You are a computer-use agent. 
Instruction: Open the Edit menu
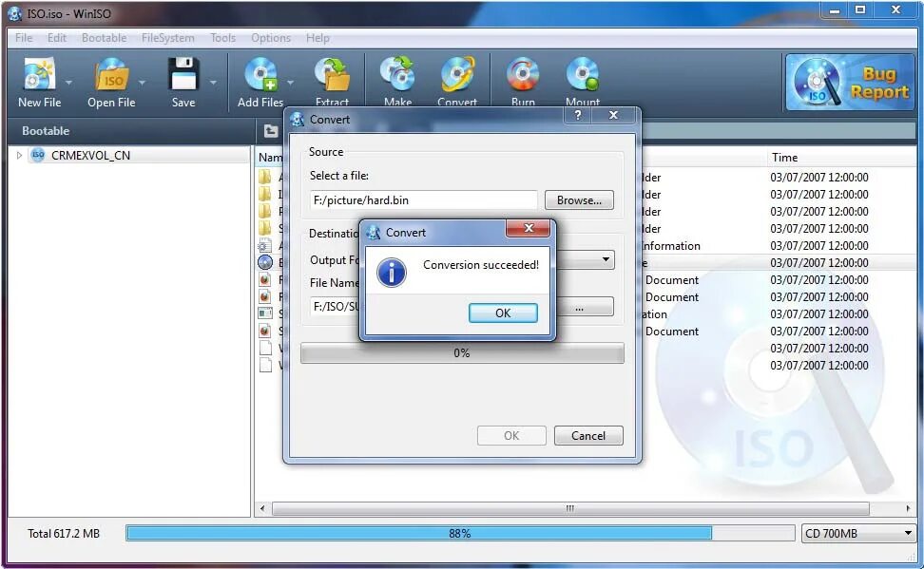tap(57, 38)
